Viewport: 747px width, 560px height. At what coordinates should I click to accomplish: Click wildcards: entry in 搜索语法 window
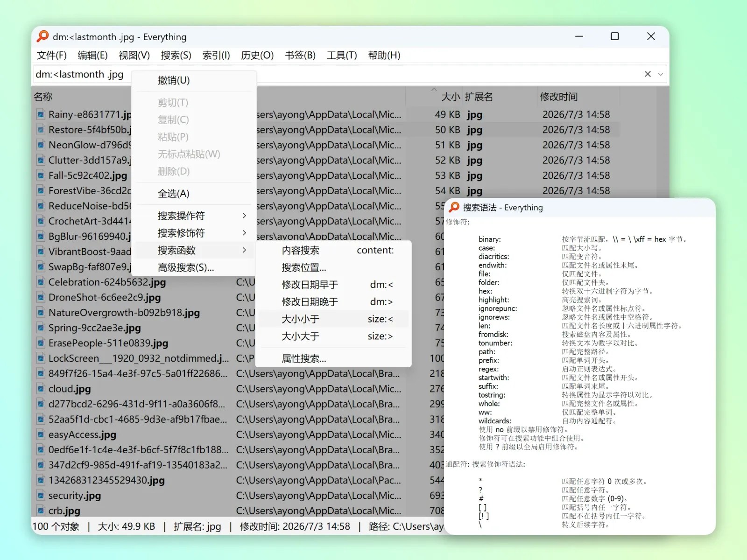pyautogui.click(x=495, y=421)
